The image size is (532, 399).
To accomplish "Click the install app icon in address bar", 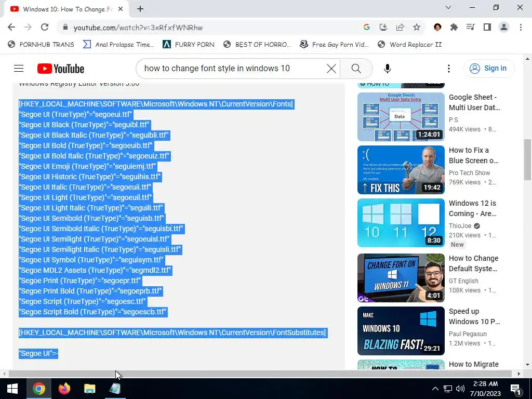I will (383, 27).
